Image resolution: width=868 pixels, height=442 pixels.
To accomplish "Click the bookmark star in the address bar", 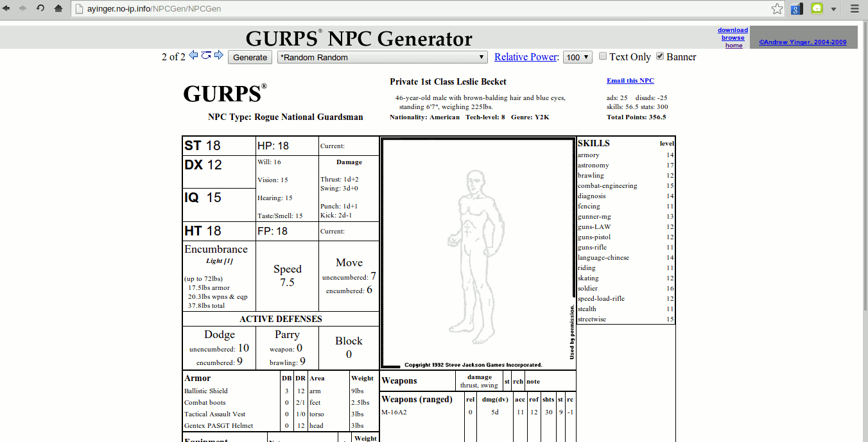I will point(777,8).
